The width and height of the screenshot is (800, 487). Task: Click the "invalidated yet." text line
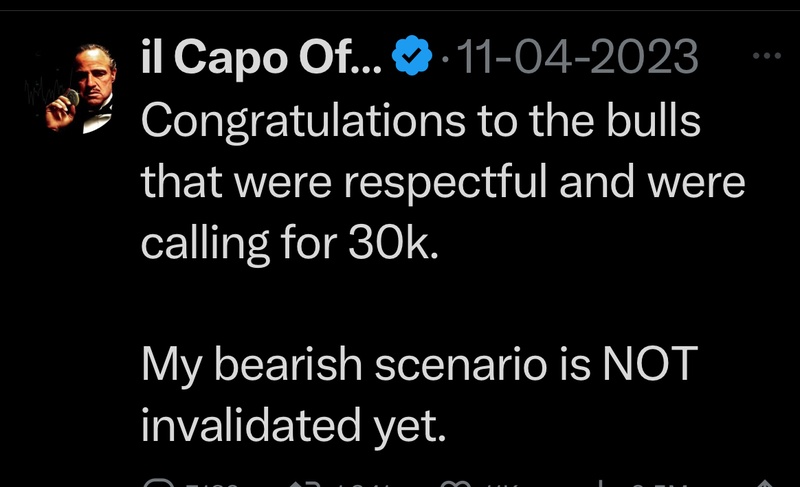290,427
